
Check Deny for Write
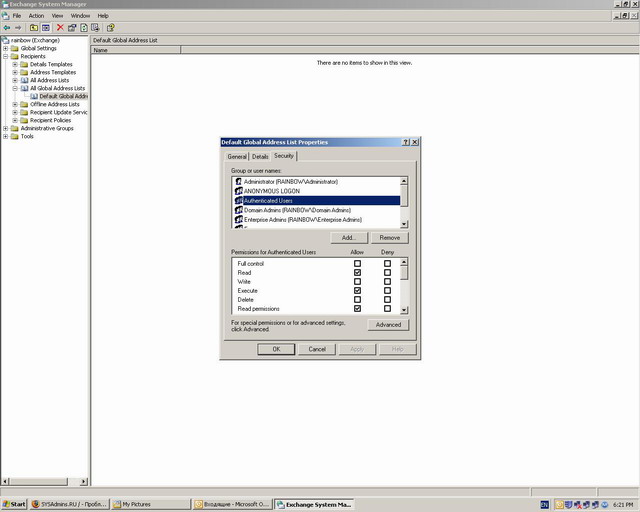click(x=387, y=281)
